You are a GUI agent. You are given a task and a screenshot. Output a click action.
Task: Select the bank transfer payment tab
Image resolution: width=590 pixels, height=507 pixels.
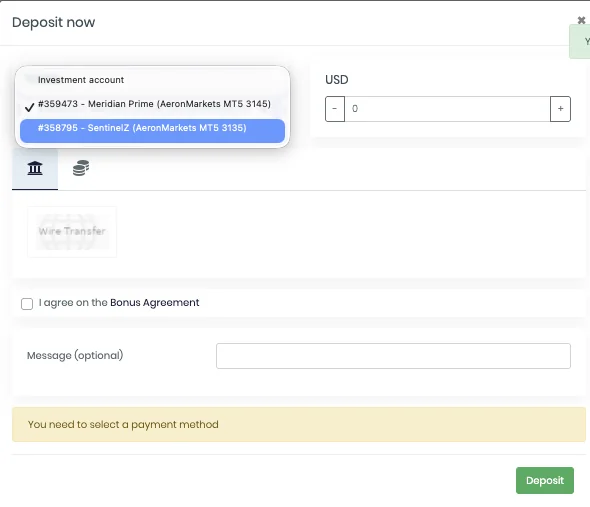point(35,168)
